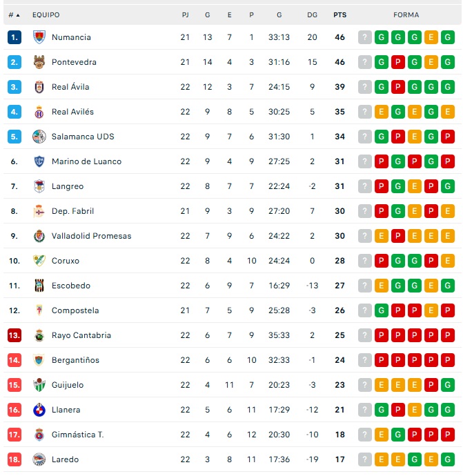This screenshot has width=463, height=476.
Task: Click the Rayo Cantabria club crest
Action: (x=39, y=335)
